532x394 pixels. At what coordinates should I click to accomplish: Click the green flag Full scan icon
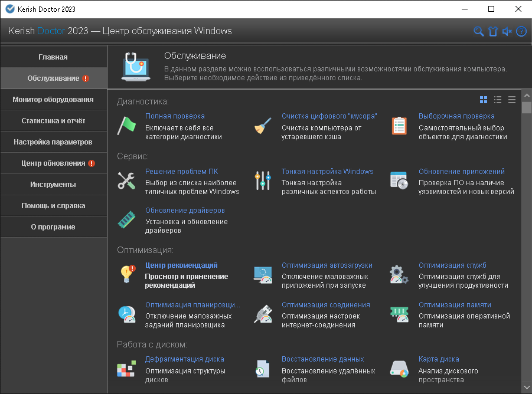[126, 126]
